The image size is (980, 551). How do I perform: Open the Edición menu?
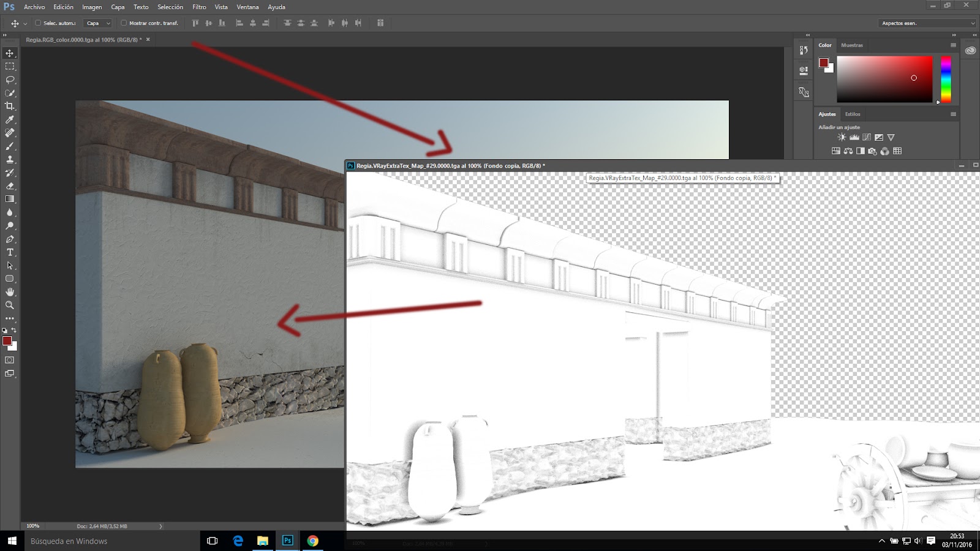click(63, 7)
